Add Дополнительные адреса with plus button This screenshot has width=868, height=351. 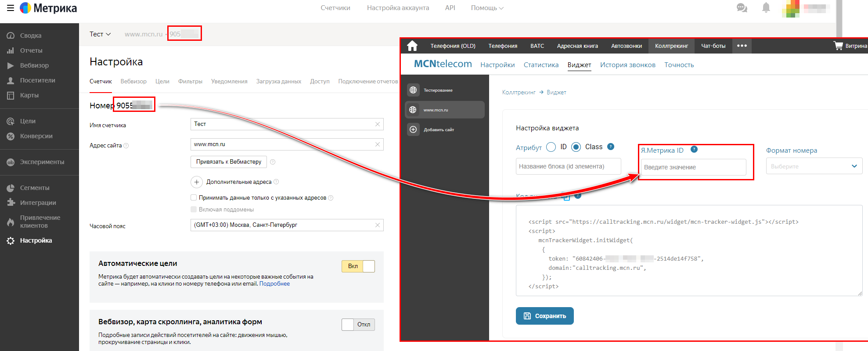click(x=197, y=182)
